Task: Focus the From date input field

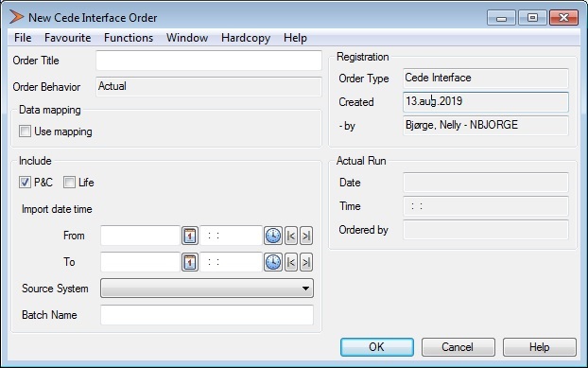Action: click(140, 236)
